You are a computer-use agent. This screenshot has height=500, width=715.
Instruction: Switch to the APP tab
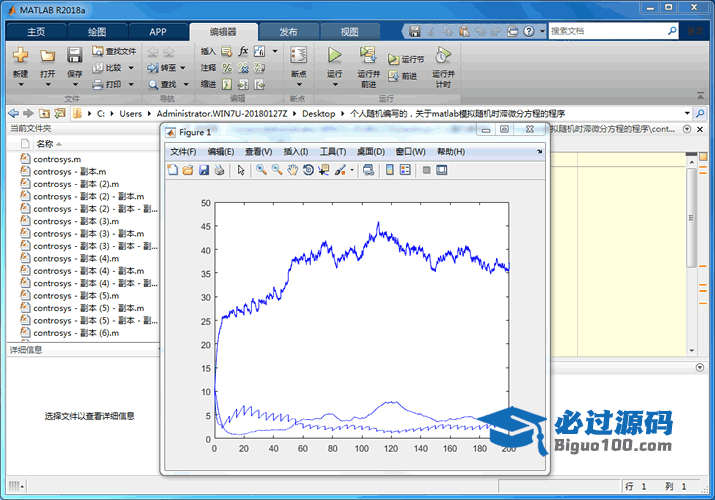point(158,32)
